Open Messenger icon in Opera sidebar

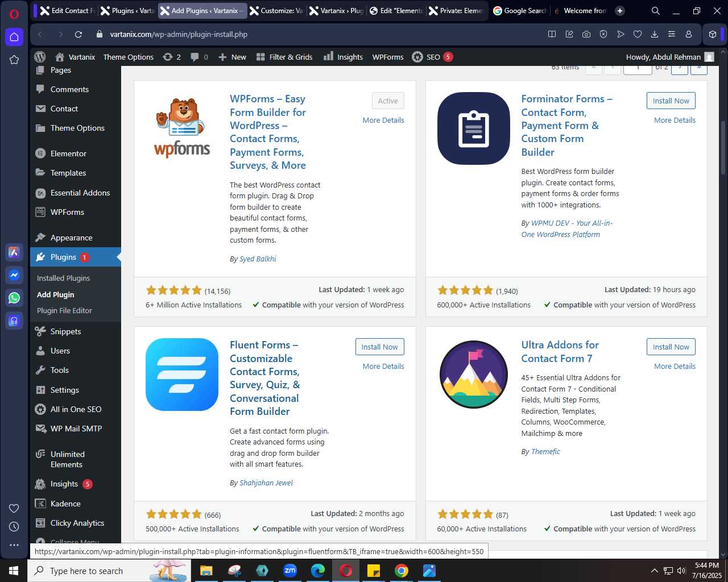(x=14, y=275)
